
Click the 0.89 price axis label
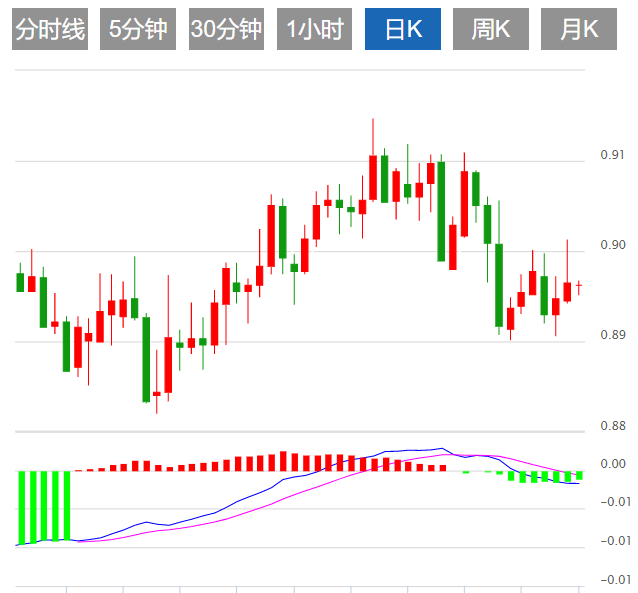(x=613, y=335)
